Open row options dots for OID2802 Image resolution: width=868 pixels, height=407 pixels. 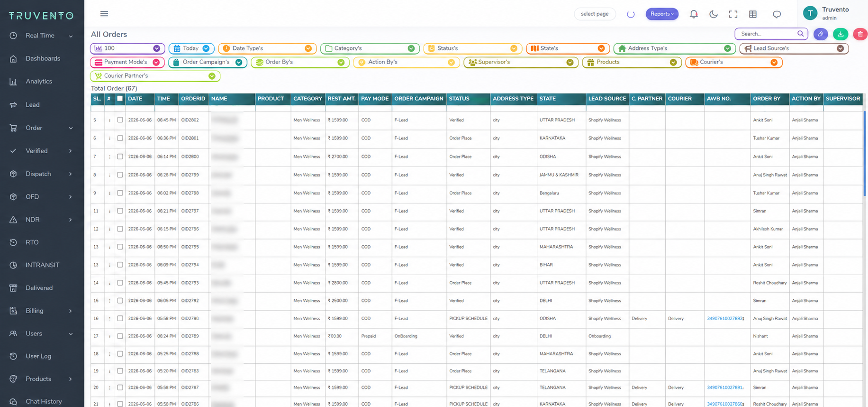pos(109,120)
